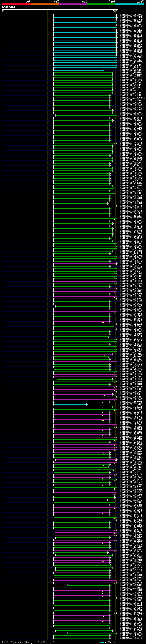Open hit UniRef100_B5LBK0
The width and height of the screenshot is (146, 644).
click(131, 87)
